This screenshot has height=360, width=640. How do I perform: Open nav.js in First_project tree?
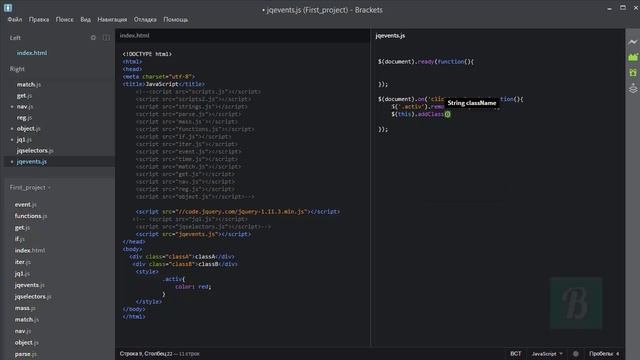[22, 331]
